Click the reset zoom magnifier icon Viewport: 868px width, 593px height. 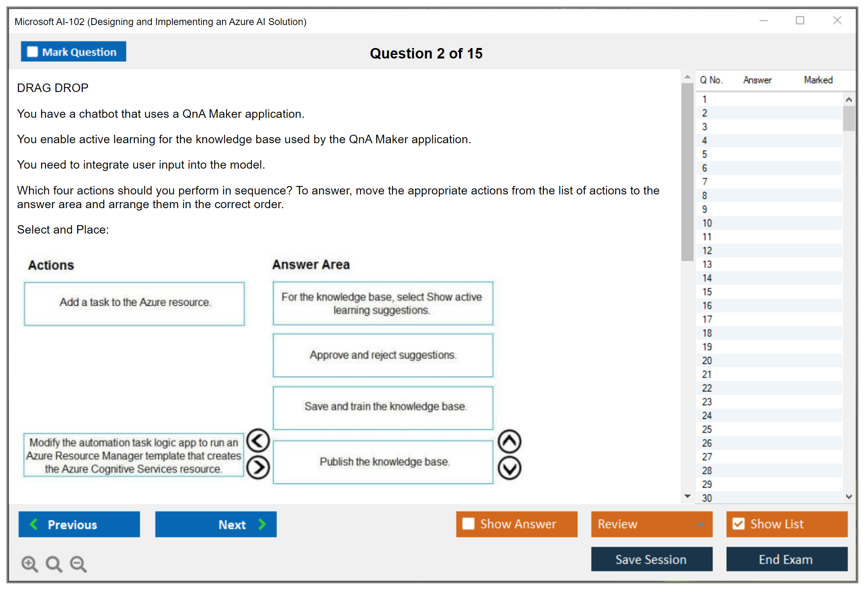tap(54, 564)
